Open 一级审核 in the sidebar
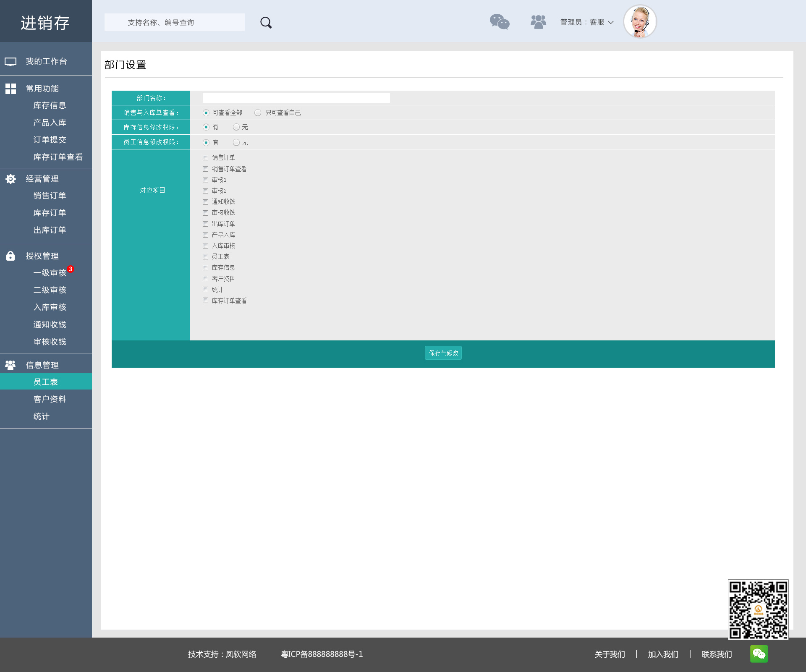Screen dimensions: 806x672 (x=50, y=273)
